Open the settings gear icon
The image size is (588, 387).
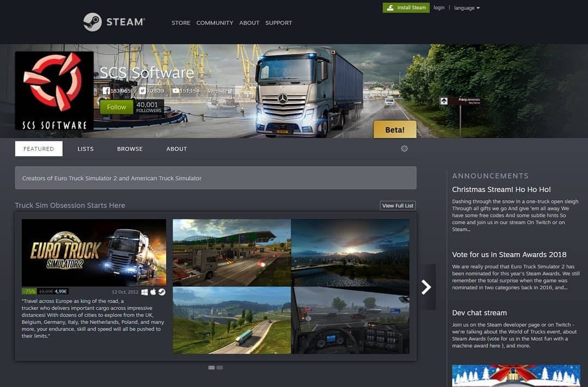[x=404, y=149]
